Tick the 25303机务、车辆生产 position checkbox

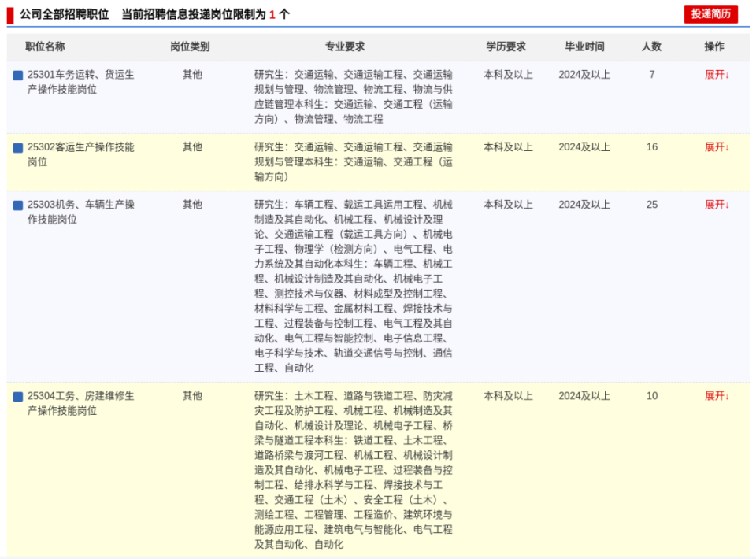tap(18, 205)
